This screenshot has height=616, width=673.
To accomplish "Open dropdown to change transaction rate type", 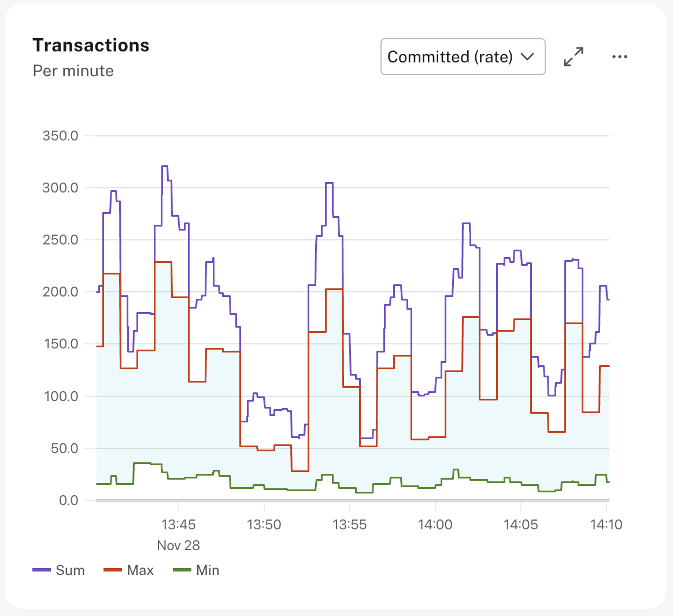I will click(x=463, y=57).
